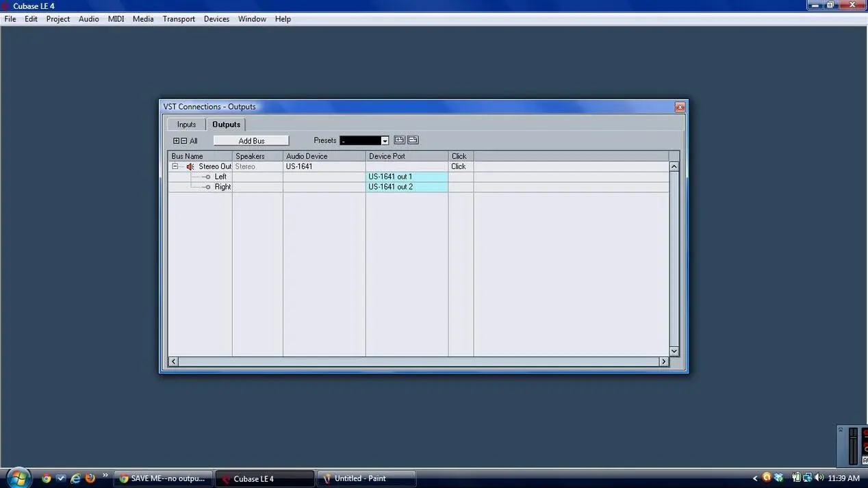Screen dimensions: 868x488
Task: Click the vertical scrollbar up arrow in bus list
Action: click(674, 166)
